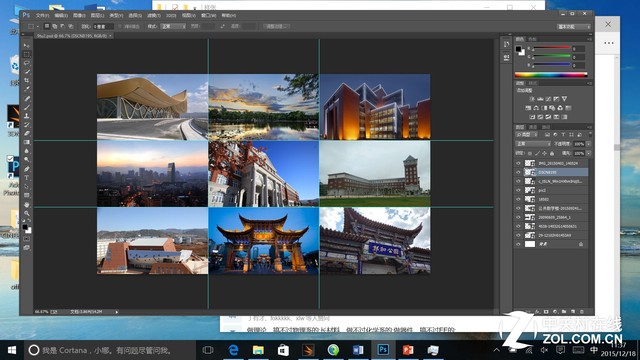Screen dimensions: 640x360
Task: Select the Rectangular Marquee tool
Action: 27,54
